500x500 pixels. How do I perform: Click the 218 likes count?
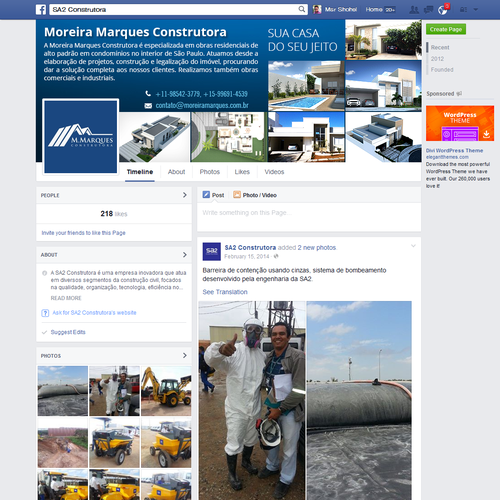click(x=114, y=214)
